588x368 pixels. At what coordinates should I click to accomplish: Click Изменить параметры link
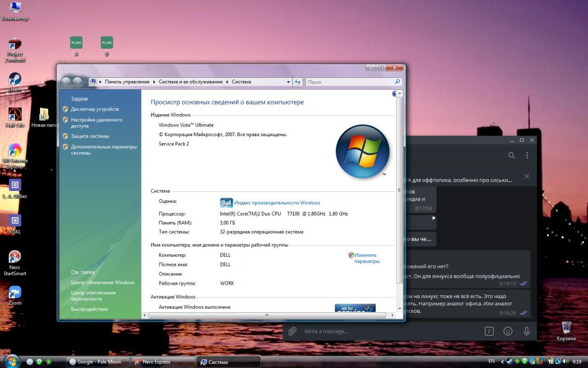click(366, 258)
